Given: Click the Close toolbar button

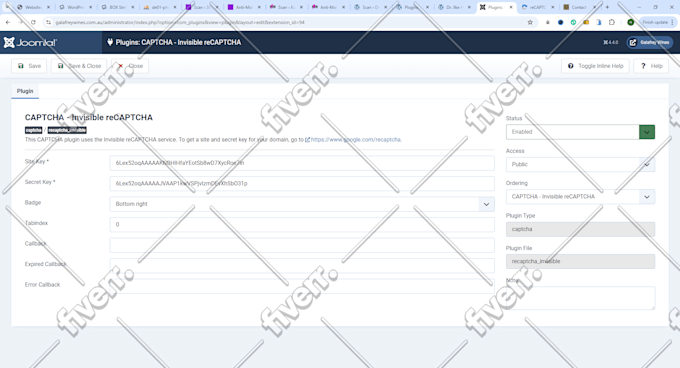Looking at the screenshot, I should (x=130, y=66).
